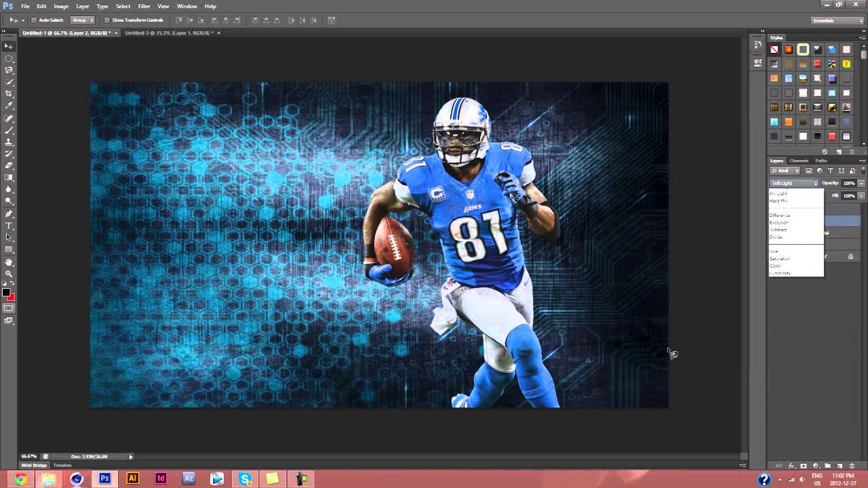Switch to the Channels tab
This screenshot has width=868, height=488.
click(x=799, y=161)
